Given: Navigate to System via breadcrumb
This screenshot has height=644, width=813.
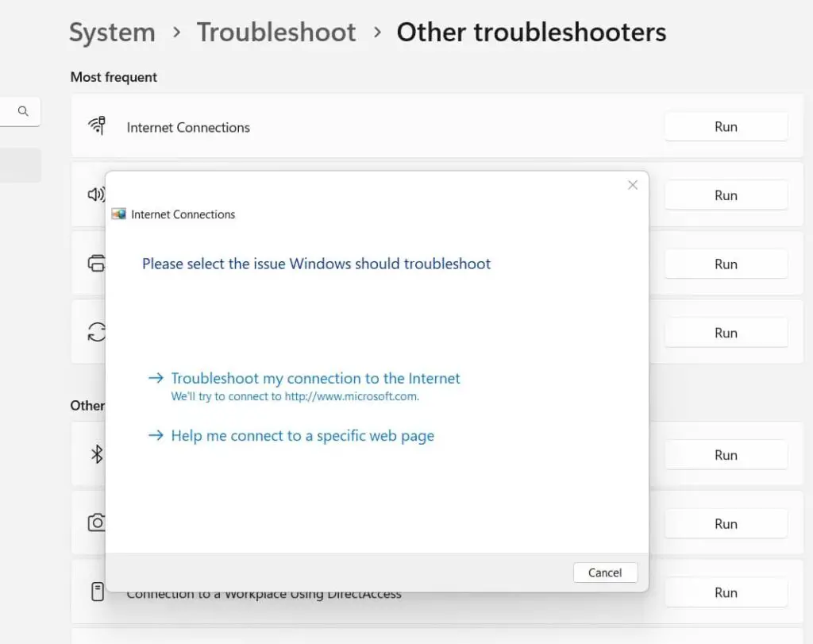Looking at the screenshot, I should (112, 32).
